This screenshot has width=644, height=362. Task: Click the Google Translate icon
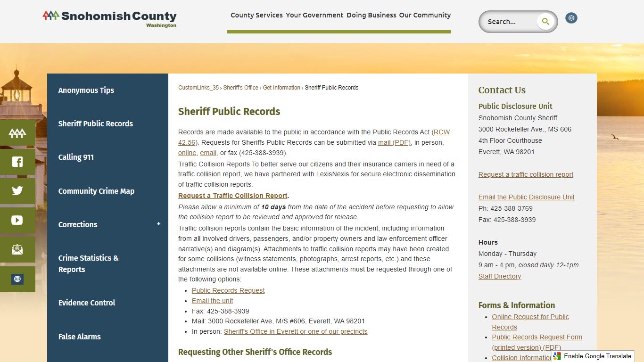[557, 356]
